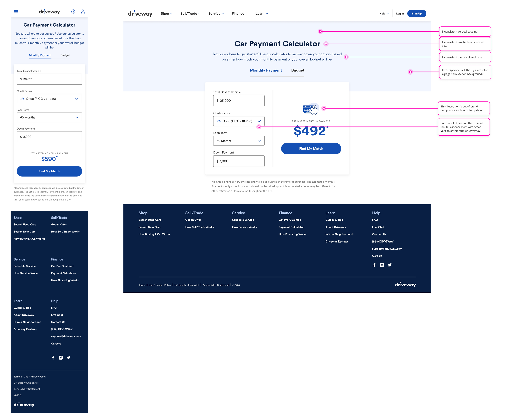Click Instagram icon in mobile footer

point(61,357)
